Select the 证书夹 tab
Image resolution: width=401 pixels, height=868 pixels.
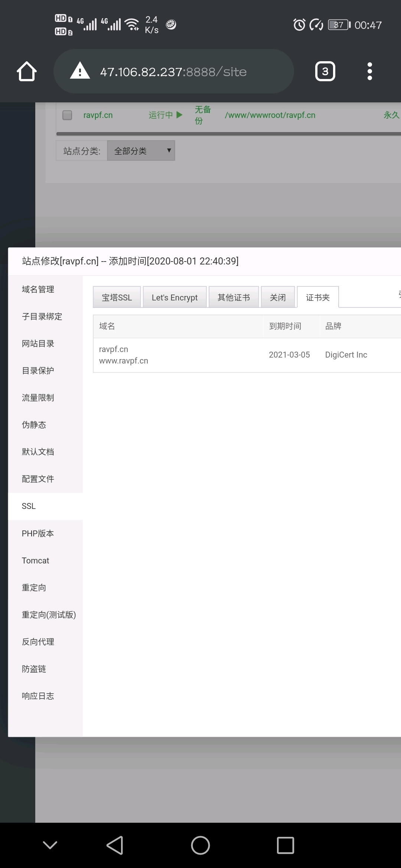point(318,297)
